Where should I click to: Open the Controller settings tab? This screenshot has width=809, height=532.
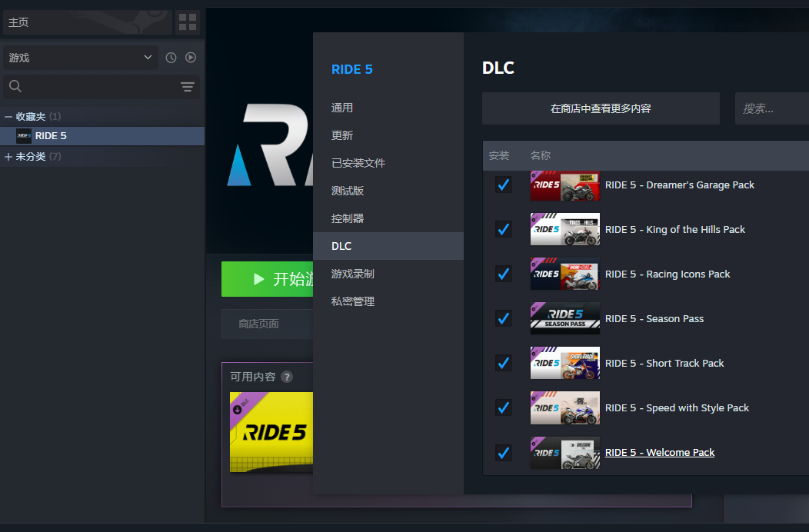348,218
